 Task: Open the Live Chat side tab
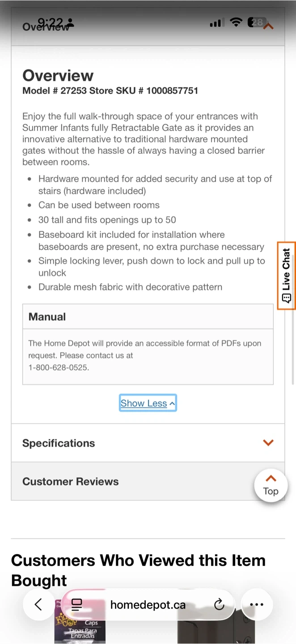pyautogui.click(x=286, y=275)
